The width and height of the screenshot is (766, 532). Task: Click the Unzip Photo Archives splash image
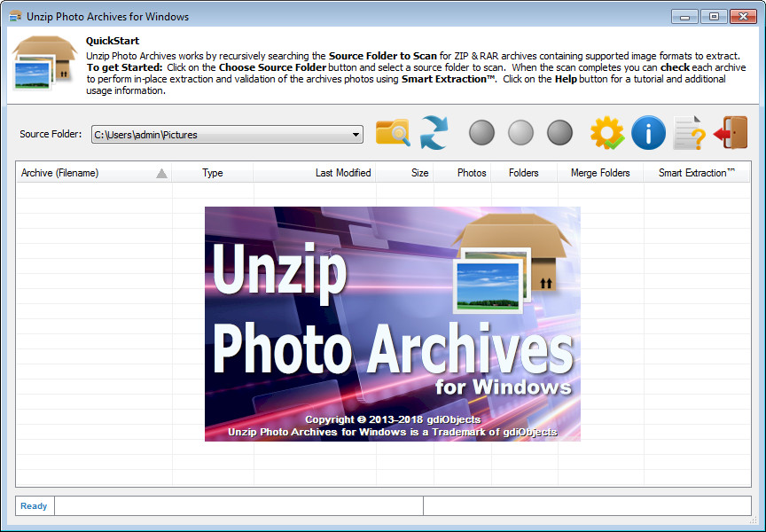392,324
